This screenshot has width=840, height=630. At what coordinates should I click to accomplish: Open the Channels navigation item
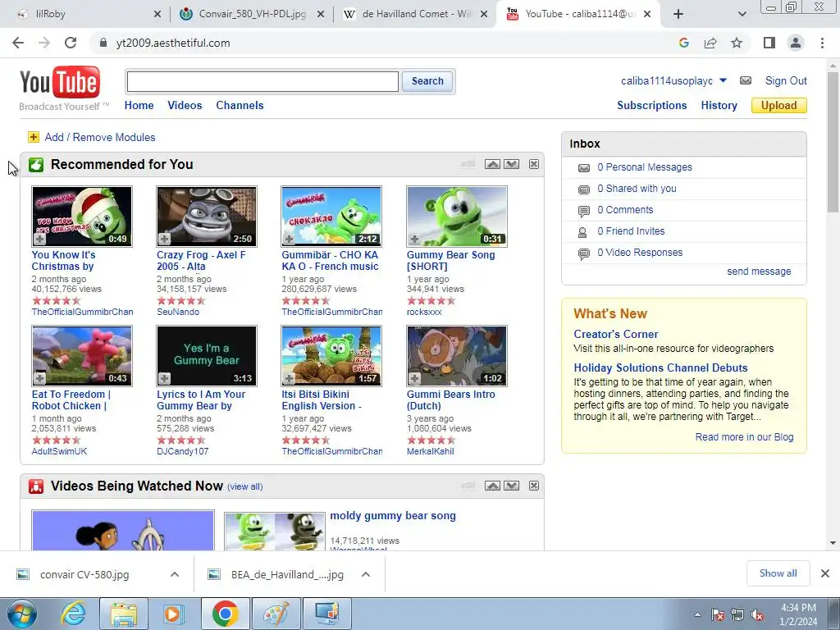[x=240, y=106]
